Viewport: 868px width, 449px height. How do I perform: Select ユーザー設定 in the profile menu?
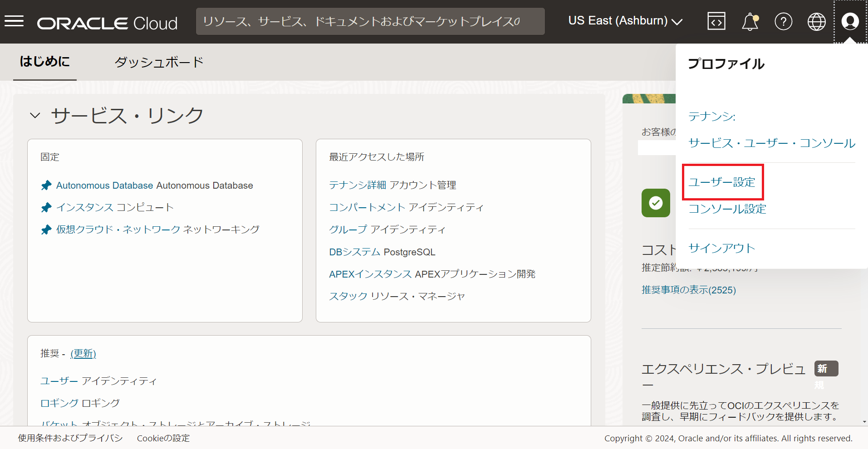click(x=721, y=182)
